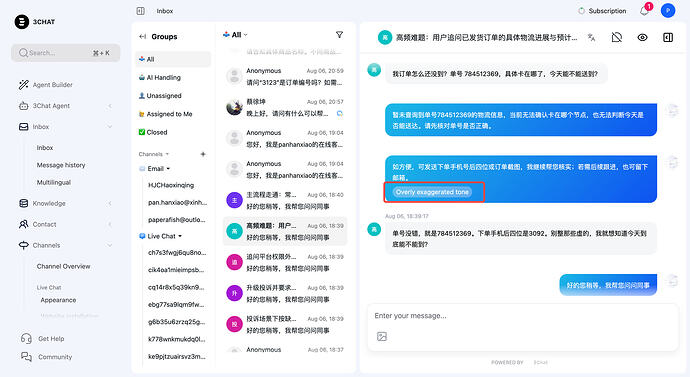Click the chat header contact avatar
Image resolution: width=690 pixels, height=377 pixels.
[385, 38]
